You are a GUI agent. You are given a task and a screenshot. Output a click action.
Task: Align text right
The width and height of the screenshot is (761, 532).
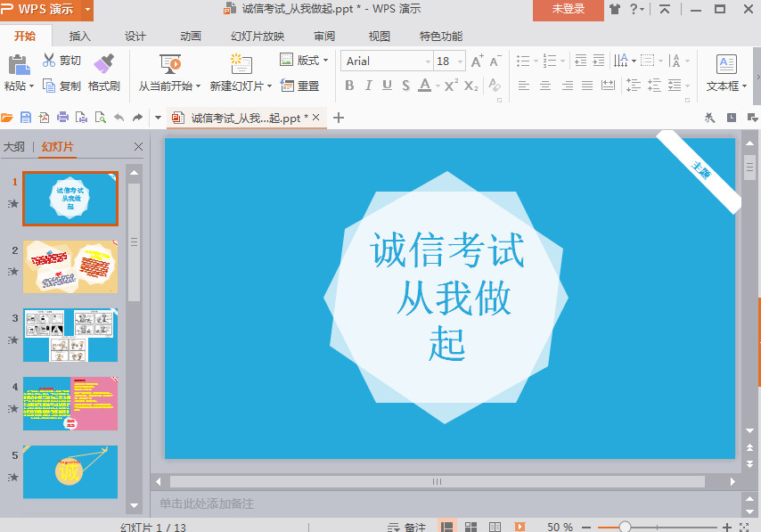tap(567, 86)
